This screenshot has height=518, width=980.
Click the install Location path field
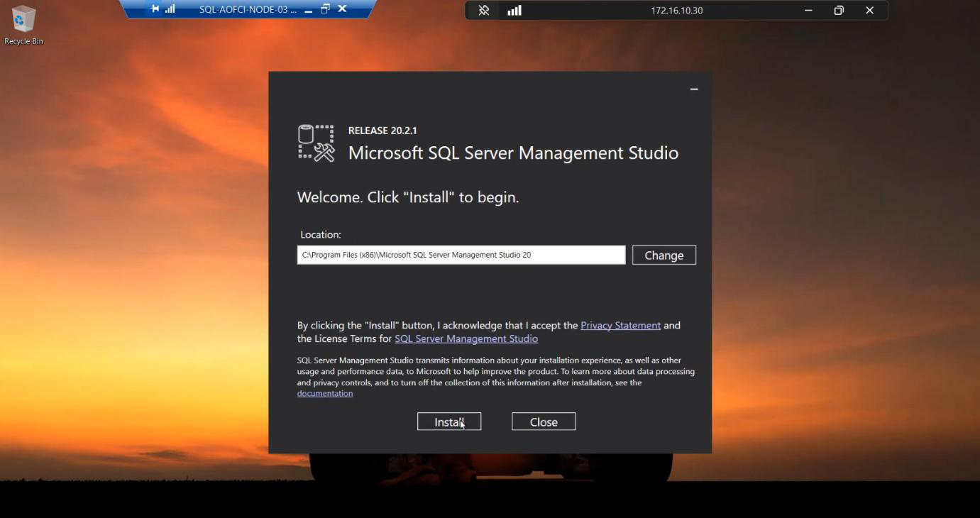[x=461, y=255]
